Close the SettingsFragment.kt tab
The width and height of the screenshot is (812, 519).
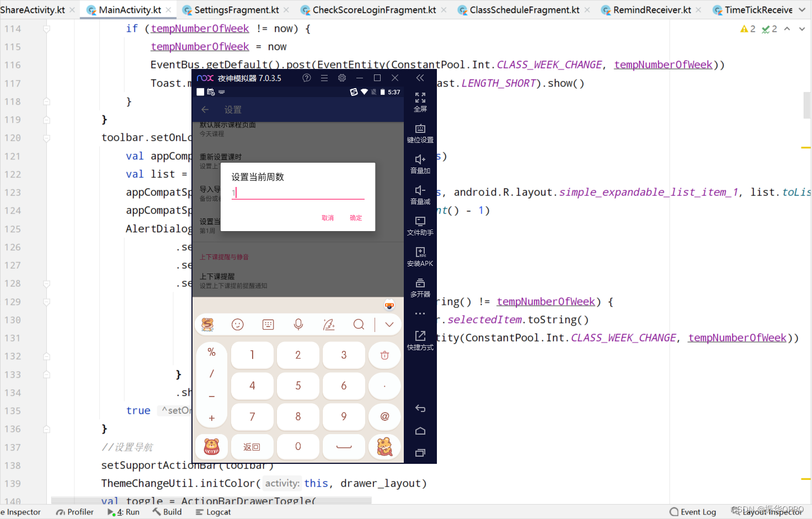coord(286,10)
